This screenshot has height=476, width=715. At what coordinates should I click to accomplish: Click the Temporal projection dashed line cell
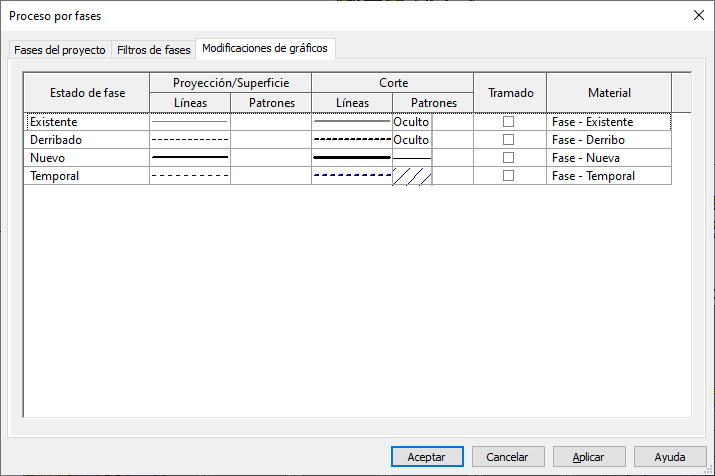point(190,176)
